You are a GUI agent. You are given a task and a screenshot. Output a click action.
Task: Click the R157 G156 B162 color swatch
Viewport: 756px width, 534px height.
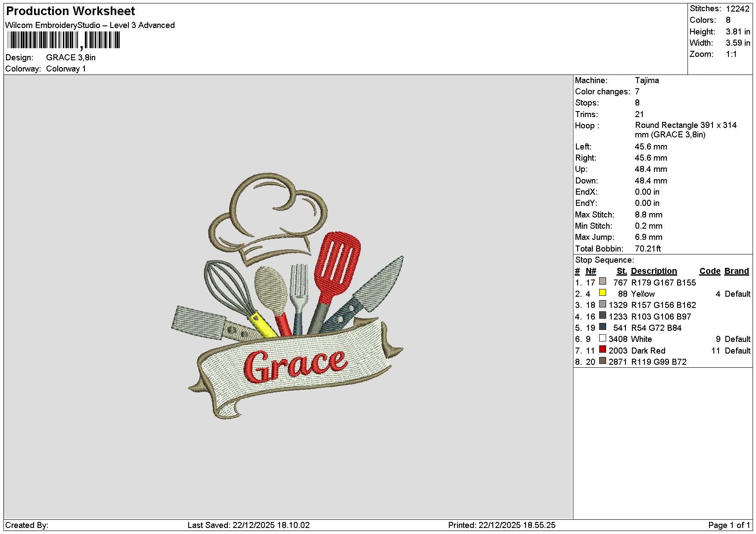tap(603, 304)
